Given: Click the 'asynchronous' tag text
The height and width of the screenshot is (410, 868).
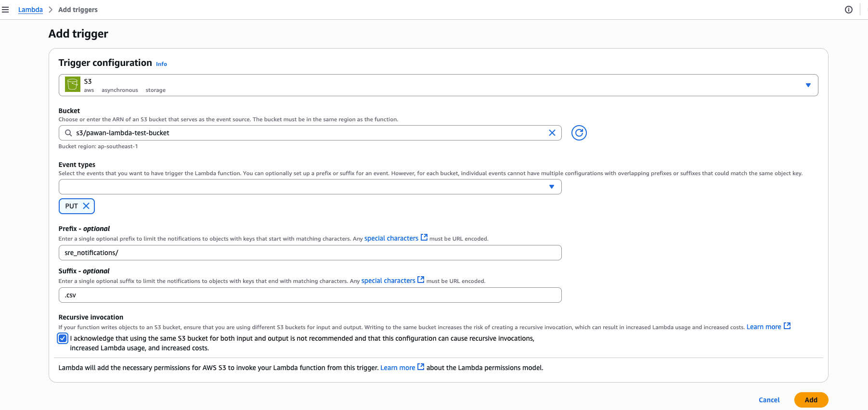Looking at the screenshot, I should pos(120,90).
